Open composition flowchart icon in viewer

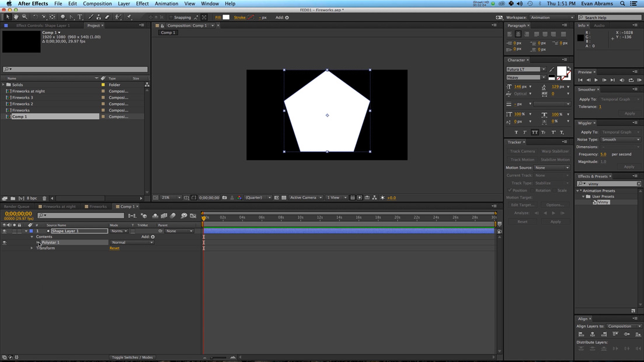point(374,198)
